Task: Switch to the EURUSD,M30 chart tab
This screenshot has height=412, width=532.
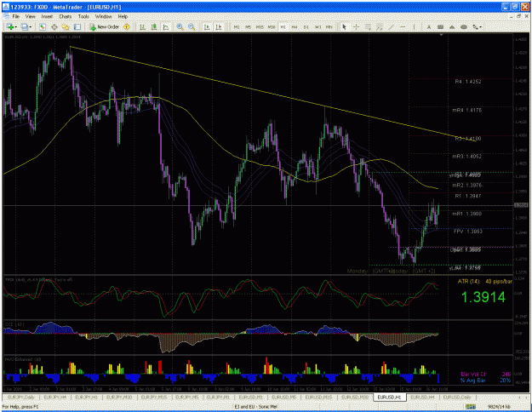Action: pyautogui.click(x=355, y=397)
